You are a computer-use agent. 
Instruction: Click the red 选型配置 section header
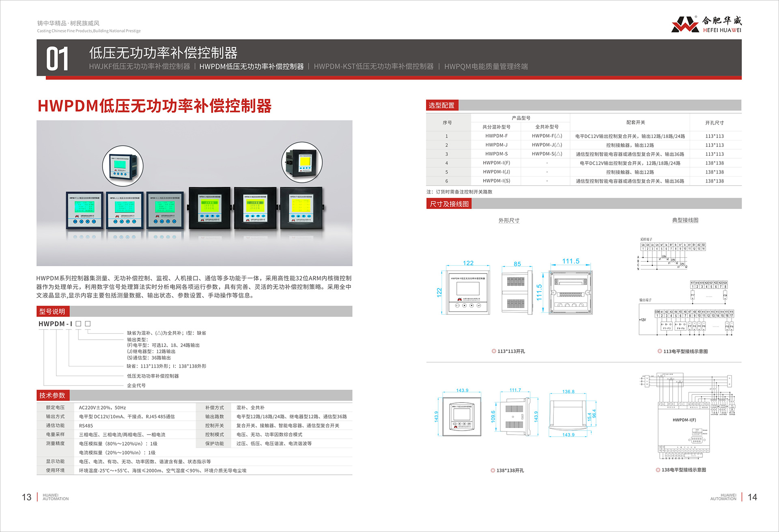(x=442, y=106)
